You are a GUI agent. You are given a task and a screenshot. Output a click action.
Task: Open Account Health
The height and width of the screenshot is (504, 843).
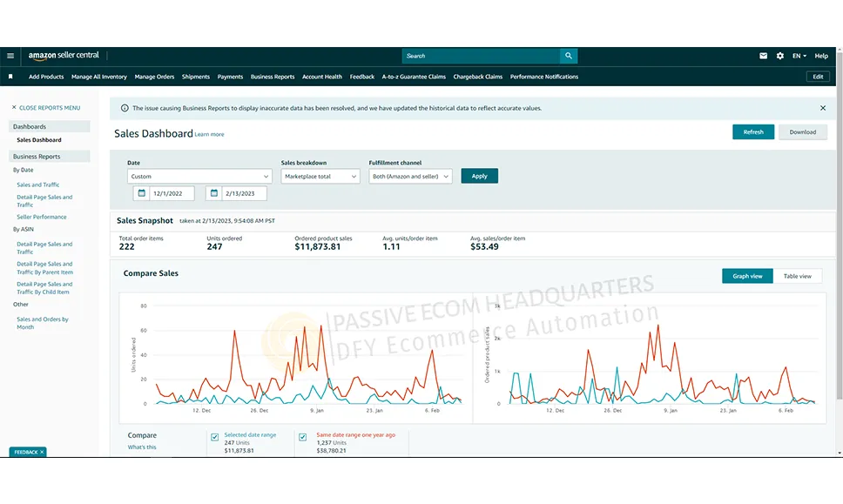[322, 77]
